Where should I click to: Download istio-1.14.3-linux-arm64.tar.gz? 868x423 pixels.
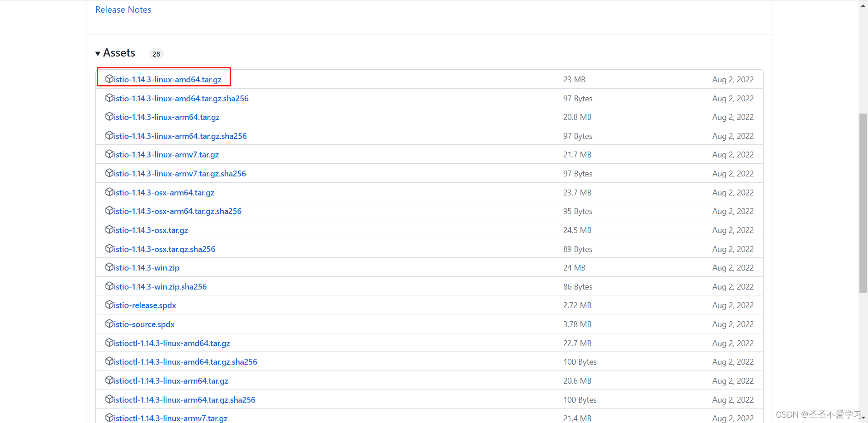click(166, 117)
